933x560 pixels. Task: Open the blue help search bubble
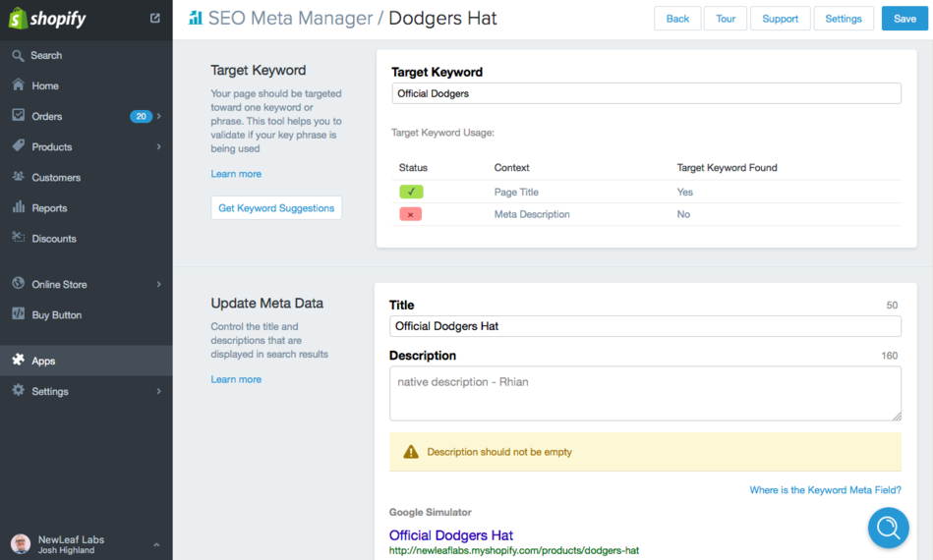[x=888, y=529]
